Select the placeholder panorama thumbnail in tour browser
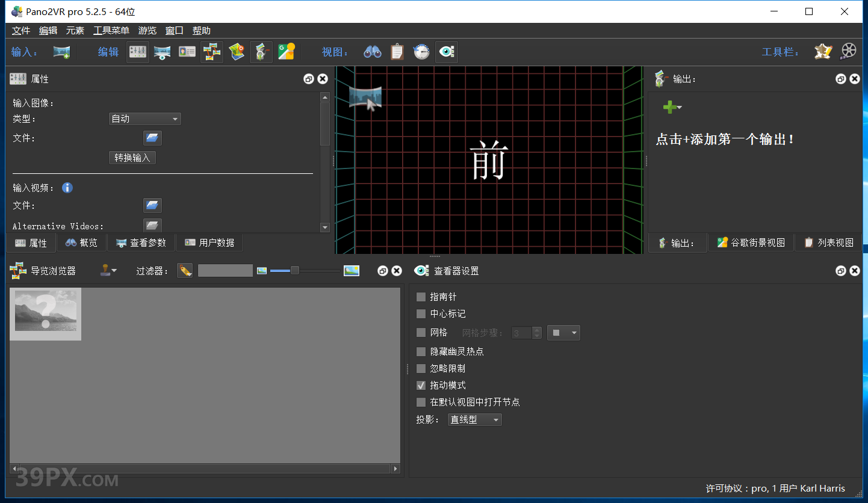 (46, 313)
